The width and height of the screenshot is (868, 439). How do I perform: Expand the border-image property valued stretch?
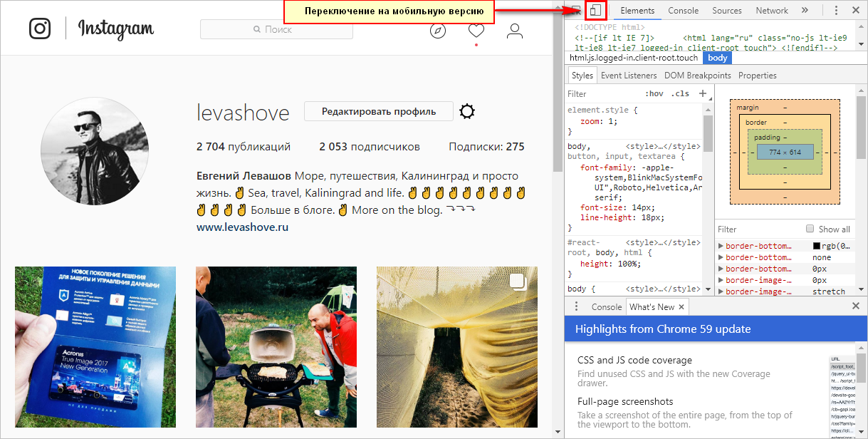(x=721, y=291)
